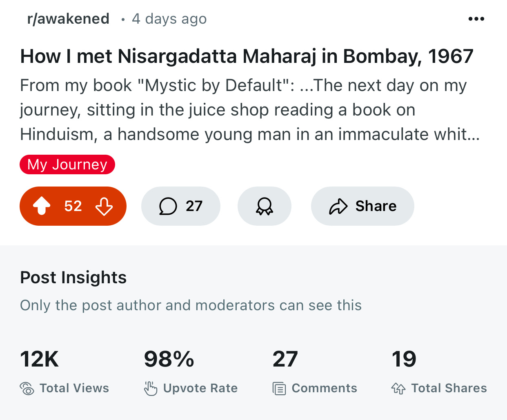Open the post body preview text

tap(250, 110)
